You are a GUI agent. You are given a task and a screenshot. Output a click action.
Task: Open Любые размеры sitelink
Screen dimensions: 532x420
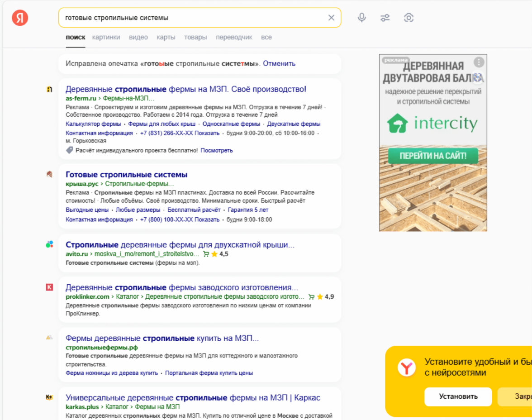pos(138,210)
